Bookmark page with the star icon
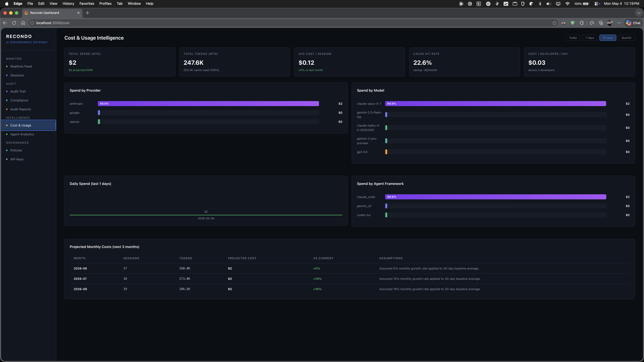 coord(554,23)
